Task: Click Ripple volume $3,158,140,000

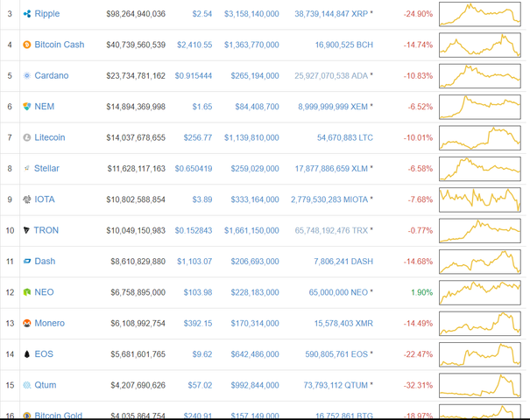Action: pos(251,14)
